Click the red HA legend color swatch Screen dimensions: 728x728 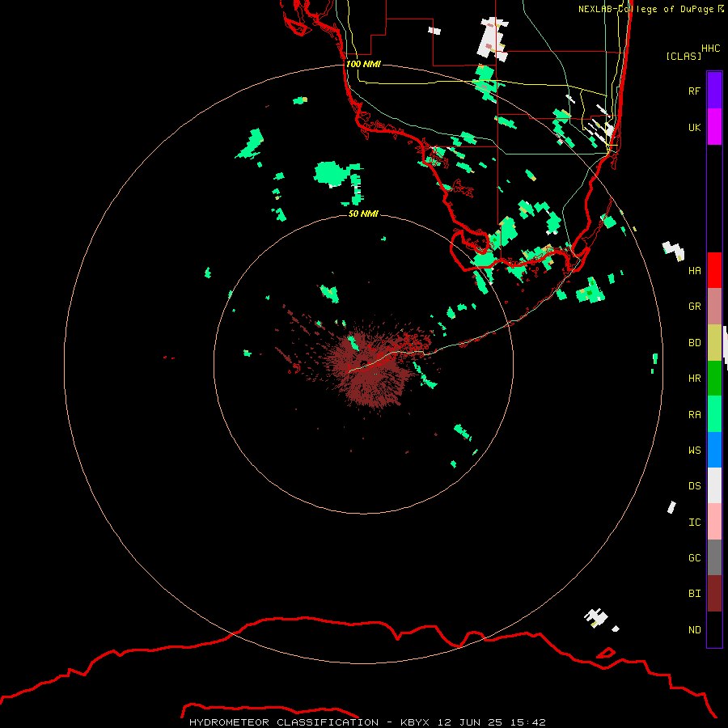point(714,270)
